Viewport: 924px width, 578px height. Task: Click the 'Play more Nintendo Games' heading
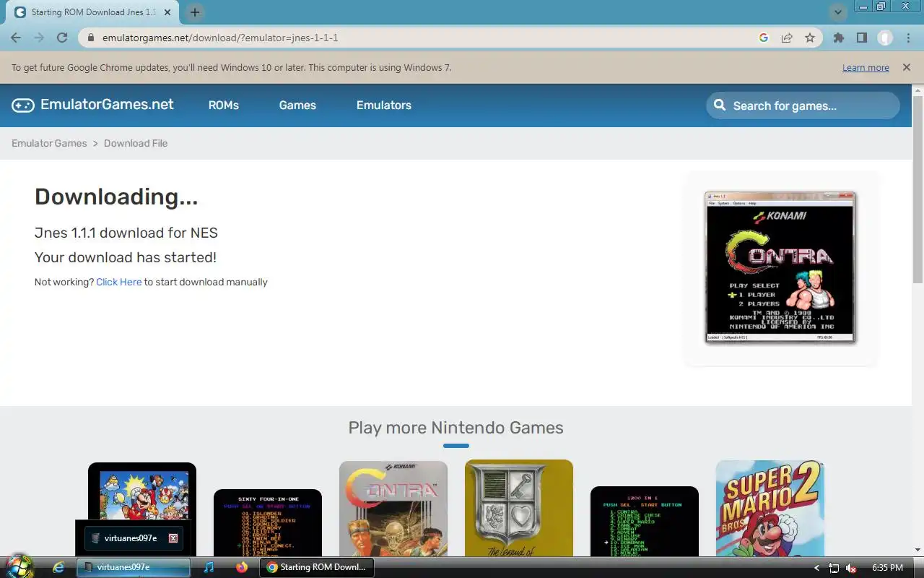[x=456, y=428]
